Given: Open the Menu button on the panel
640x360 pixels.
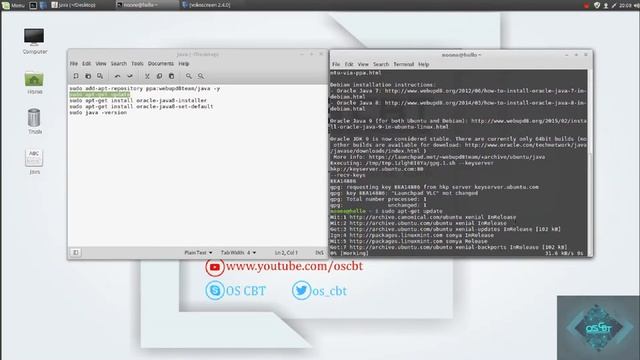Looking at the screenshot, I should [13, 5].
